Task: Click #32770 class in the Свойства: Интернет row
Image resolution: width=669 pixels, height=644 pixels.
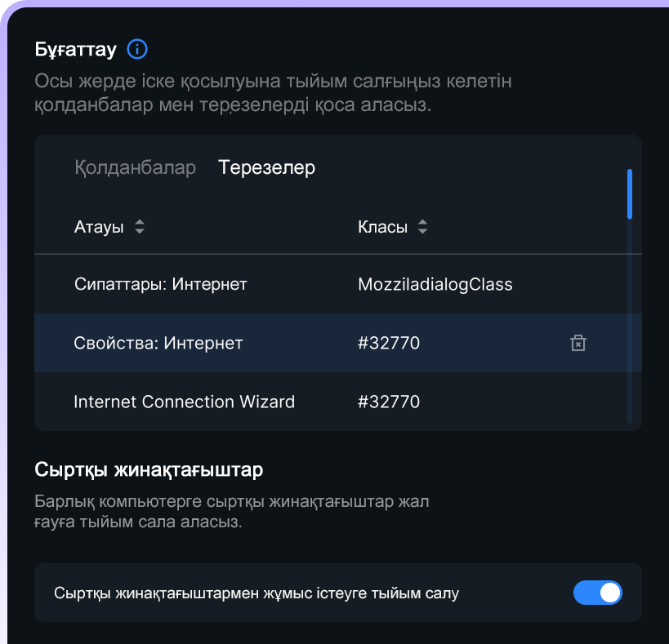Action: [x=389, y=343]
